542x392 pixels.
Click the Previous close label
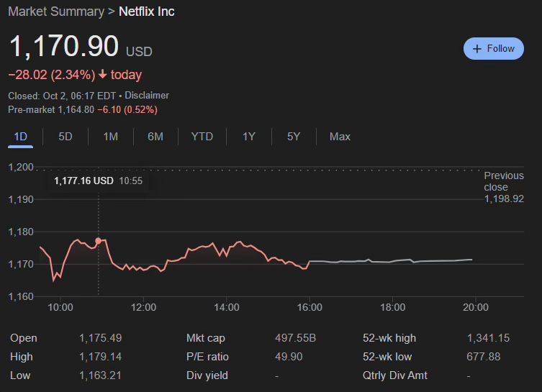pos(503,181)
